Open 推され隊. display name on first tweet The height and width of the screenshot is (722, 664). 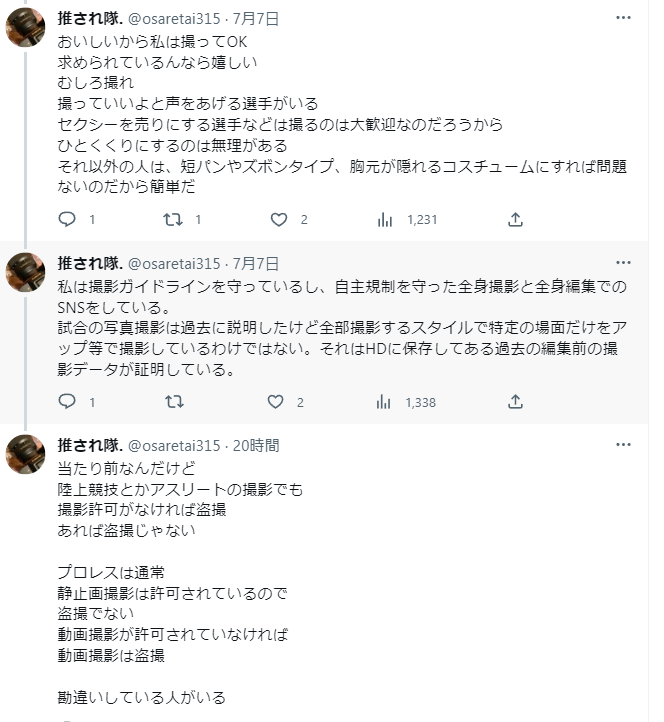[90, 19]
